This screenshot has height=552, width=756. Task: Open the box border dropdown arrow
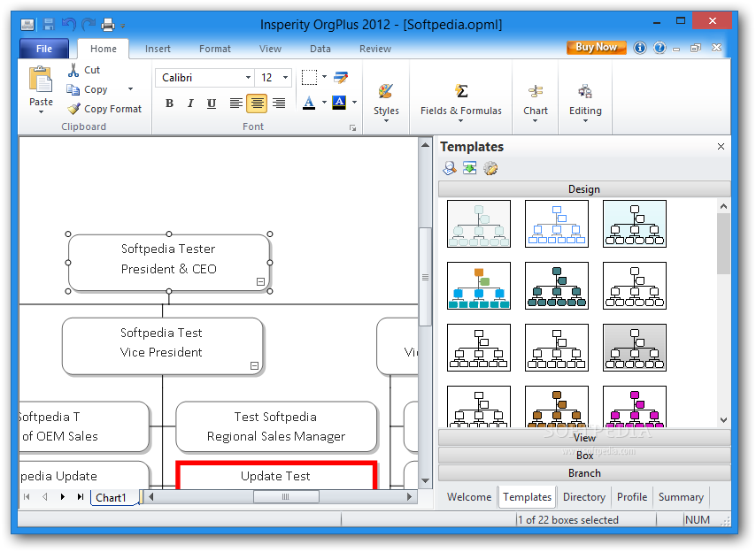(x=324, y=77)
